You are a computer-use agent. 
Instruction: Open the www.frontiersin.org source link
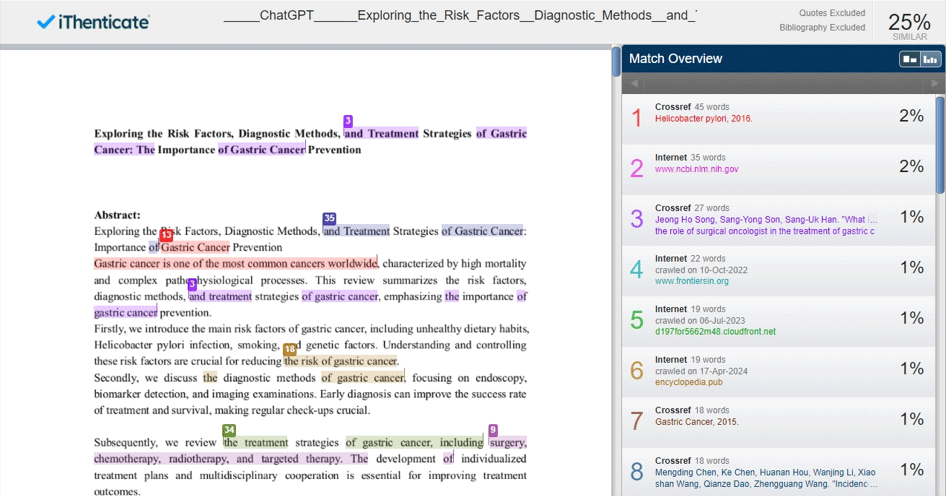[692, 281]
